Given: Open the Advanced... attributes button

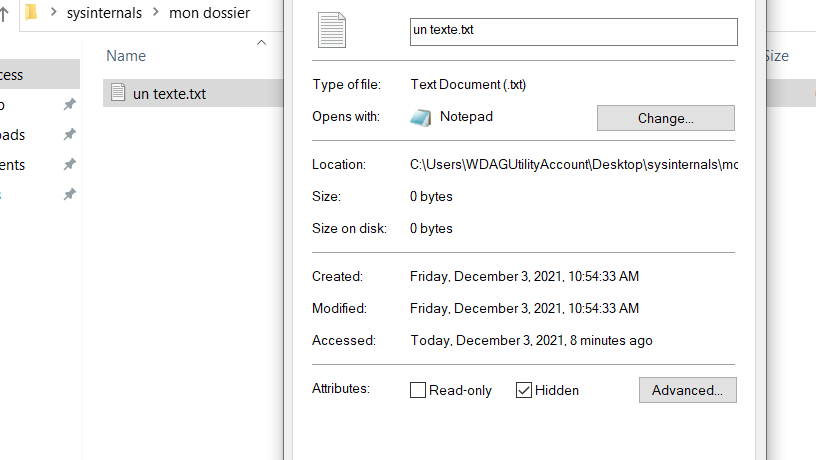Looking at the screenshot, I should pyautogui.click(x=687, y=390).
